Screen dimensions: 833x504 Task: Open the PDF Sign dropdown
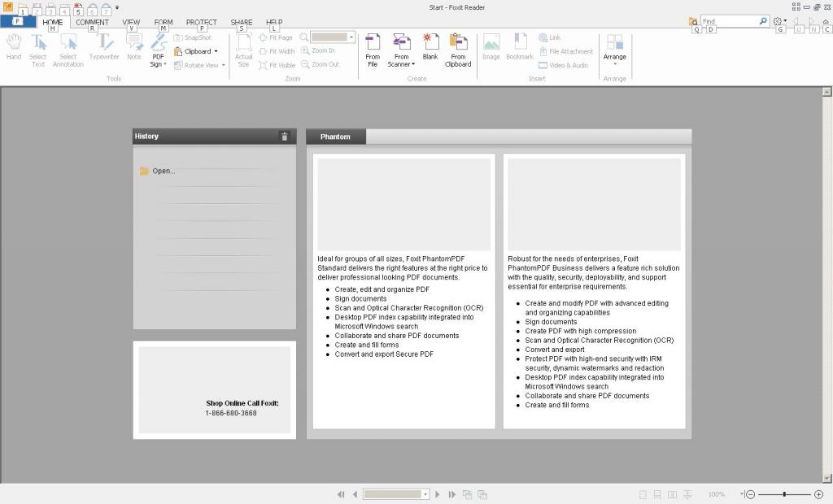[x=158, y=50]
